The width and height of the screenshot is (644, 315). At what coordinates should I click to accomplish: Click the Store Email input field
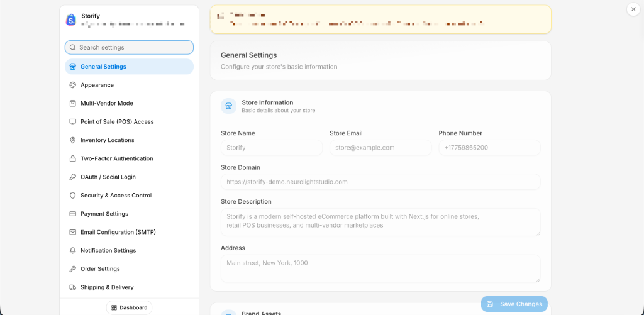380,147
